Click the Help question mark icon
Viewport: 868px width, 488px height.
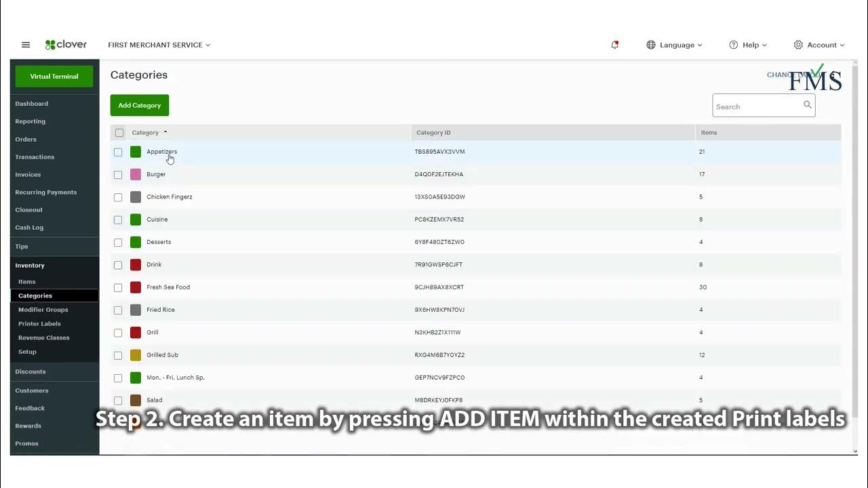click(x=734, y=45)
